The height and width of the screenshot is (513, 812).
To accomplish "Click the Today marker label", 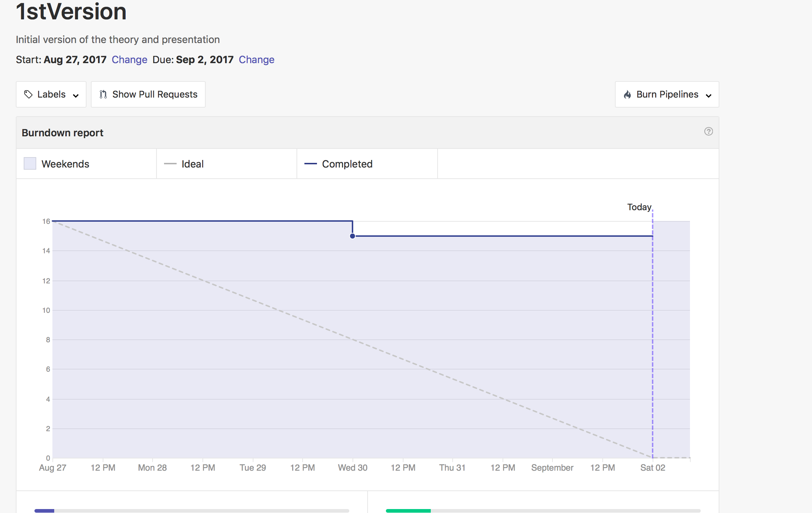I will [639, 207].
